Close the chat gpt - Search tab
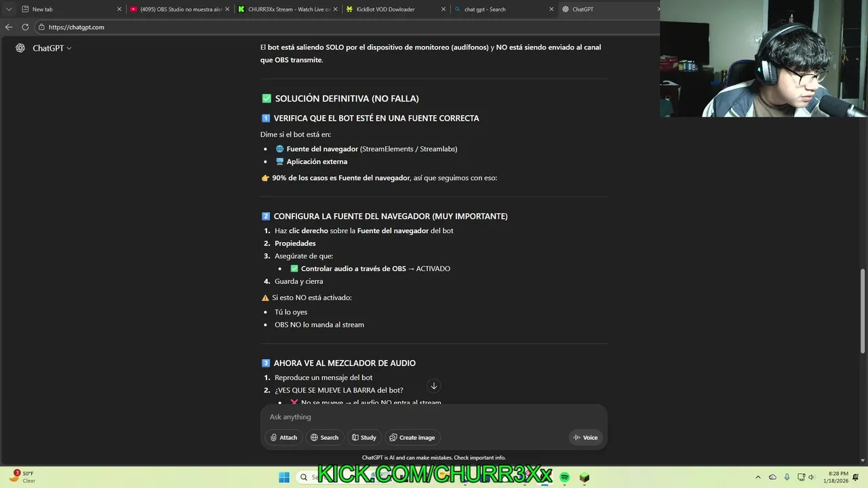The image size is (868, 488). [x=551, y=9]
